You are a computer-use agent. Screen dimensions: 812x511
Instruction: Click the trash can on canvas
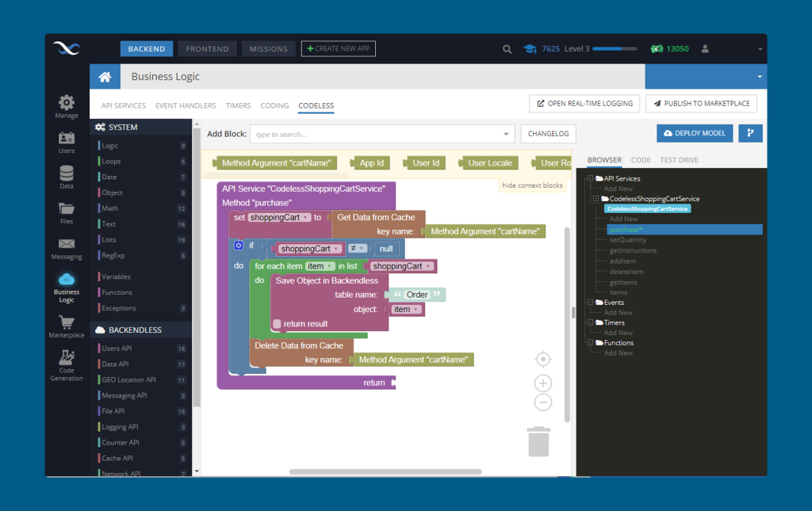[x=538, y=442]
